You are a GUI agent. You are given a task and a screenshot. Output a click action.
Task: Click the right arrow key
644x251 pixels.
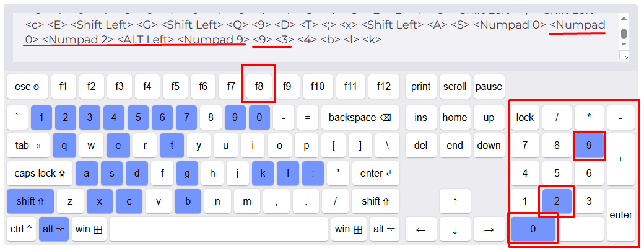(489, 229)
